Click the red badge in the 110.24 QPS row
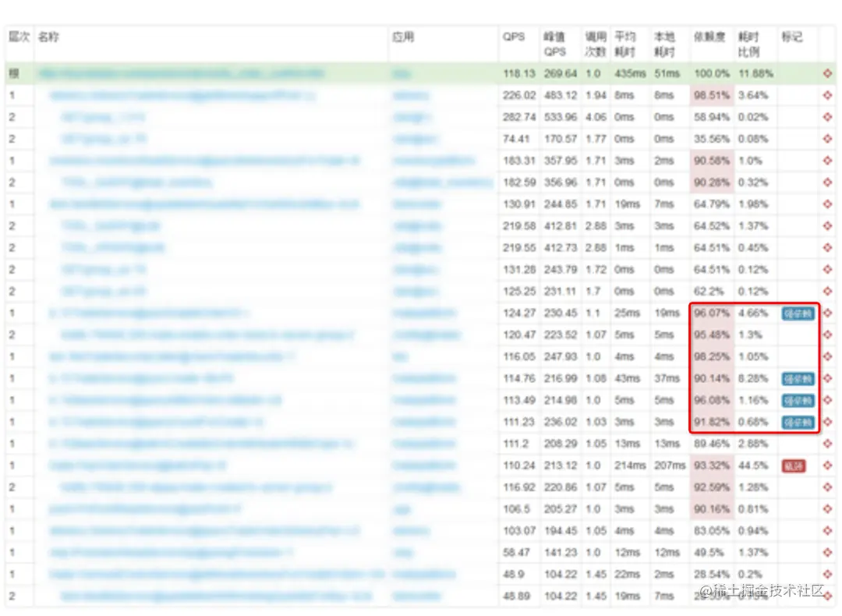Screen dimensions: 842x616 [x=794, y=466]
